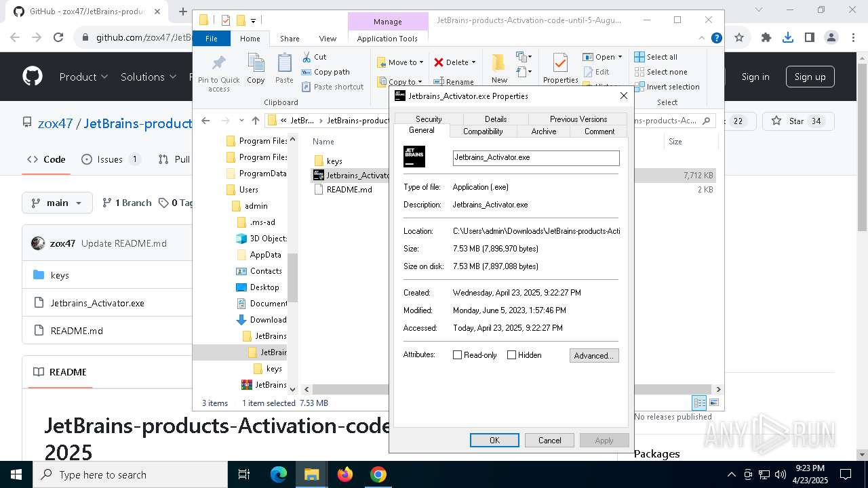The width and height of the screenshot is (868, 488).
Task: Click Explorer horizontal scrollbar
Action: (x=512, y=389)
